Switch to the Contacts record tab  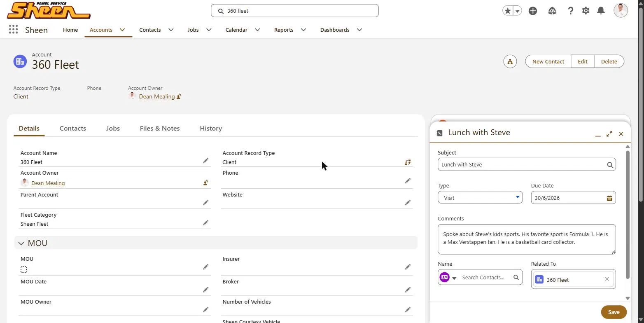pos(72,128)
